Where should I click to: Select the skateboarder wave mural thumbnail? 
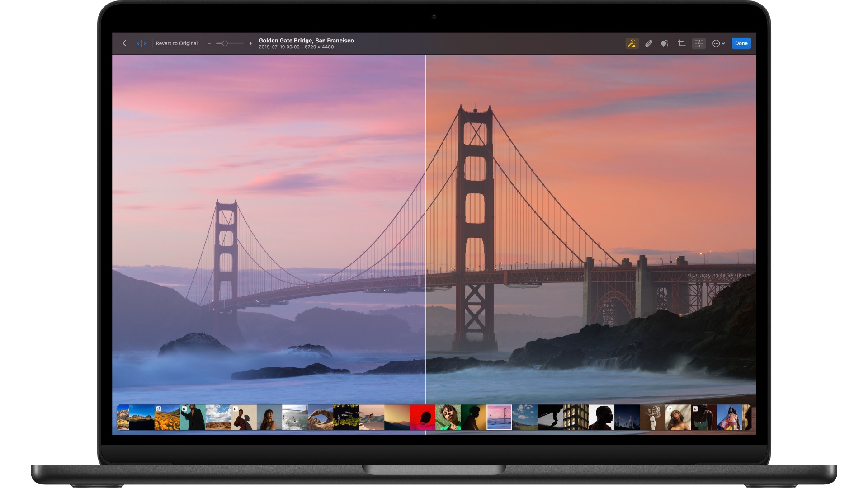pyautogui.click(x=372, y=418)
